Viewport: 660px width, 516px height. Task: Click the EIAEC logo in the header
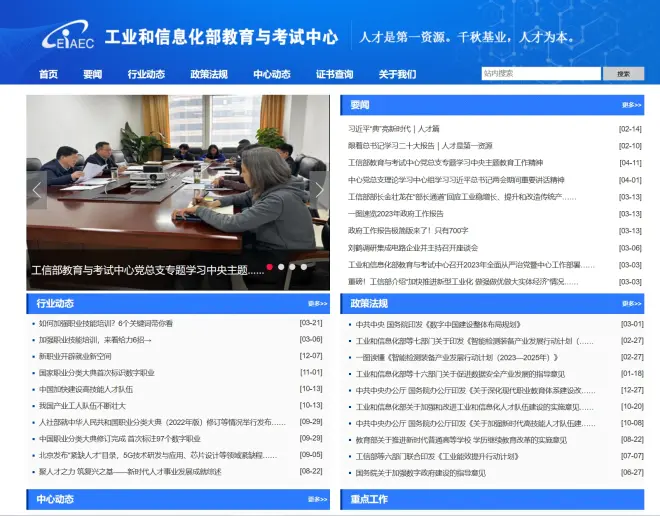coord(67,37)
